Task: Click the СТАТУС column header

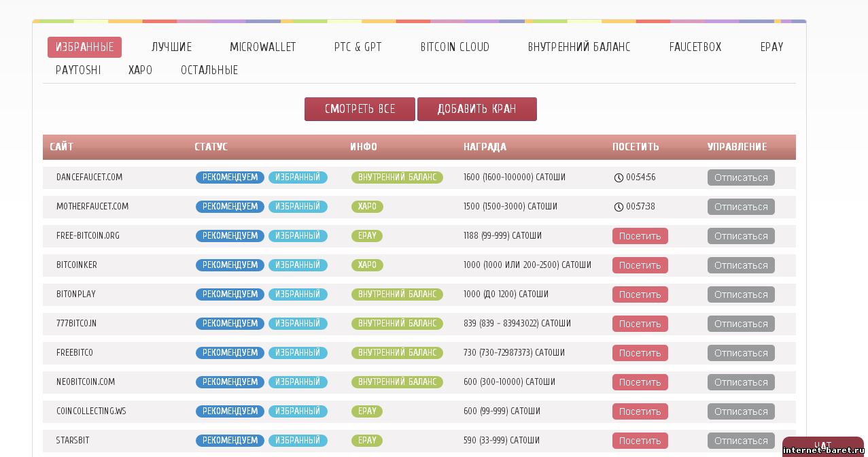Action: tap(211, 147)
